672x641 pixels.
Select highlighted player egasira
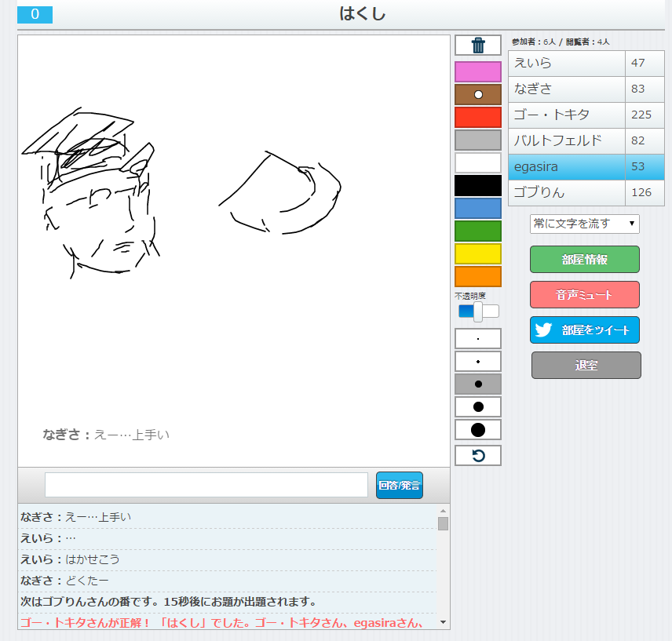pyautogui.click(x=567, y=166)
